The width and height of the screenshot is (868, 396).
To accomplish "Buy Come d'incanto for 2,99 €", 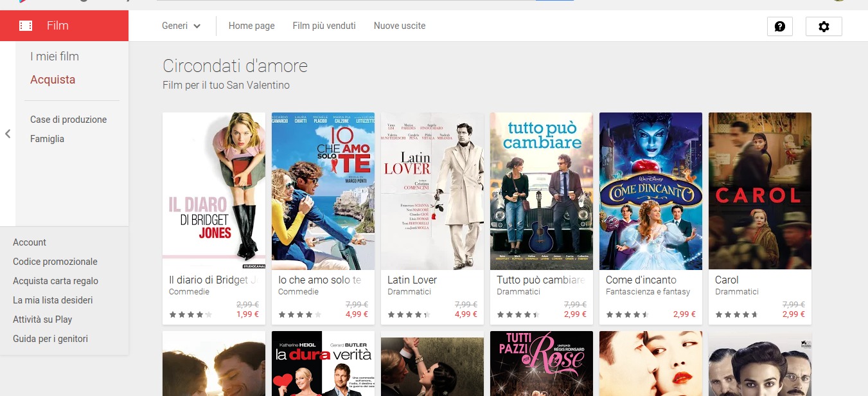I will tap(684, 314).
